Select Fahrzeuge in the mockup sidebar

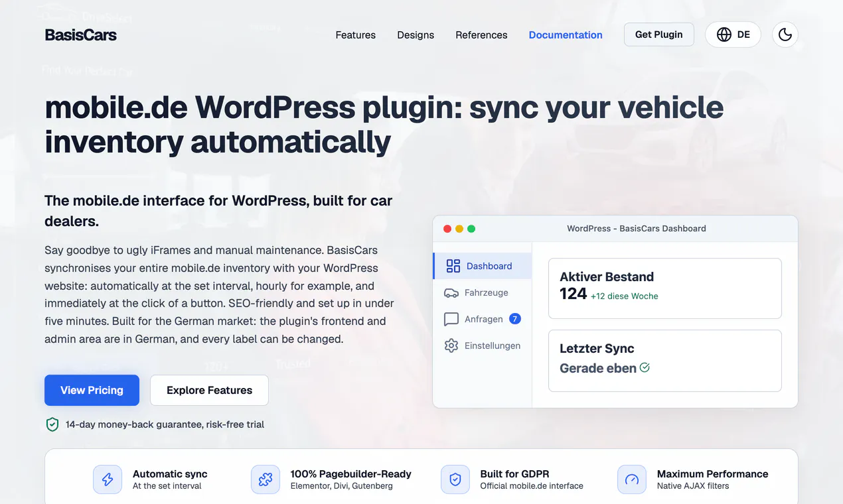tap(483, 292)
